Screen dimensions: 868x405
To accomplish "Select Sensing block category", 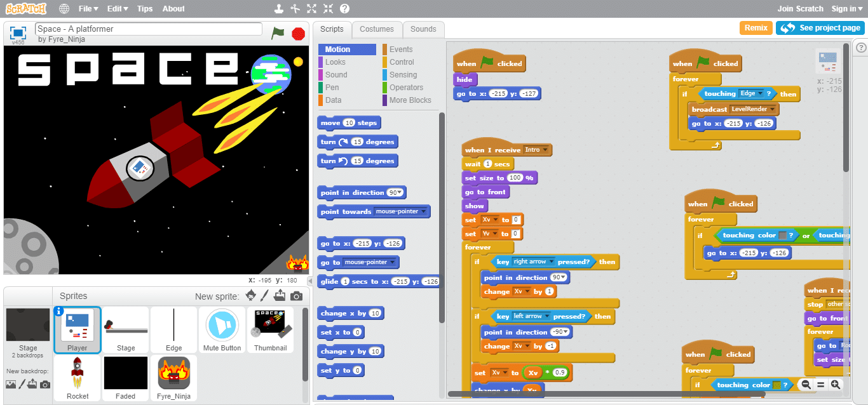I will tap(403, 75).
